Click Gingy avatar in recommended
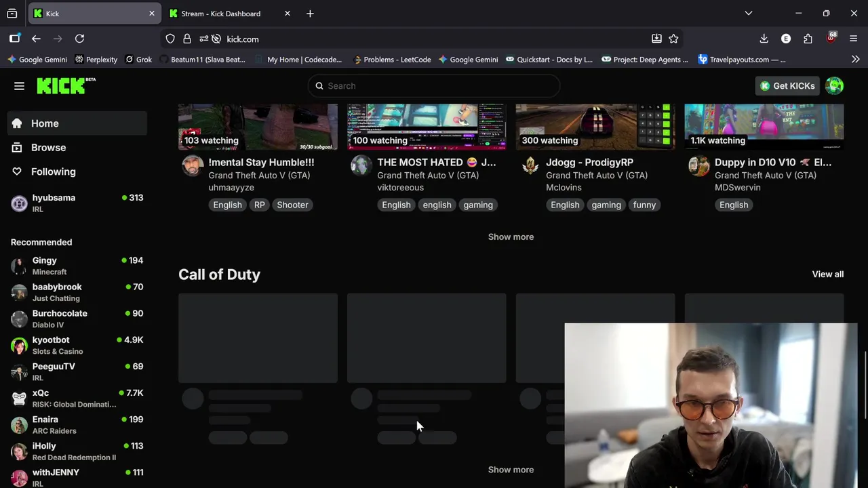The image size is (868, 488). pyautogui.click(x=19, y=266)
